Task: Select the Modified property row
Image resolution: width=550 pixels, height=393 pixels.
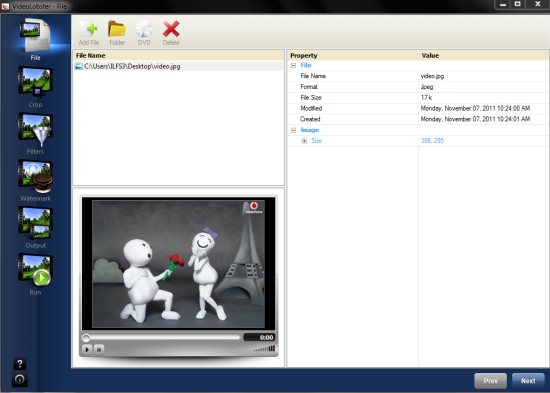Action: click(418, 108)
